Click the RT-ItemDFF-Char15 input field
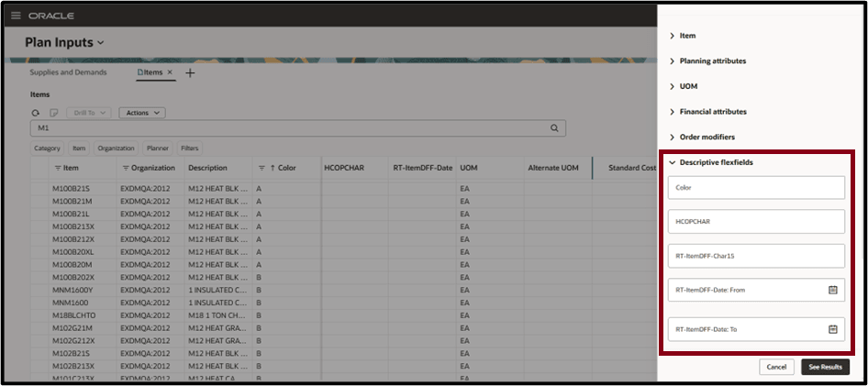Viewport: 868px width, 386px height. coord(756,256)
